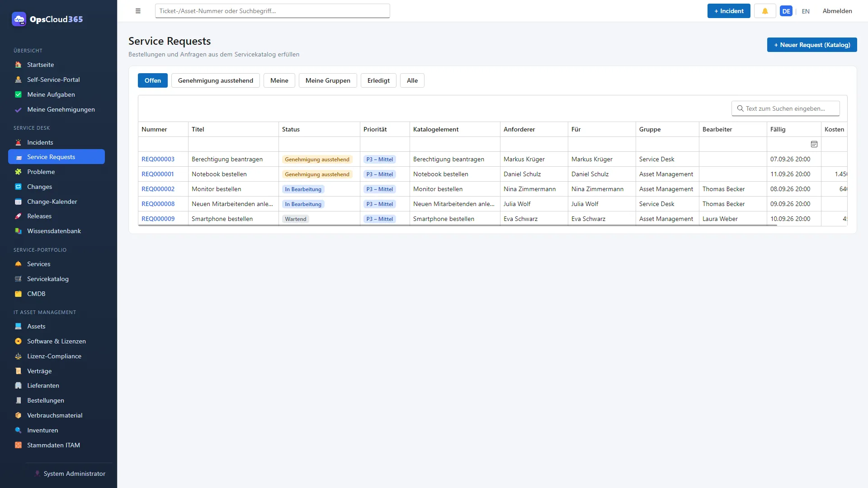868x488 pixels.
Task: Click the Julia Wolf Anforderer cell
Action: pos(534,204)
